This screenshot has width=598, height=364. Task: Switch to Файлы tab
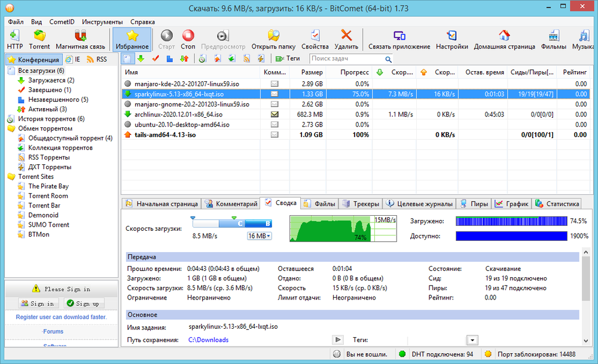319,204
